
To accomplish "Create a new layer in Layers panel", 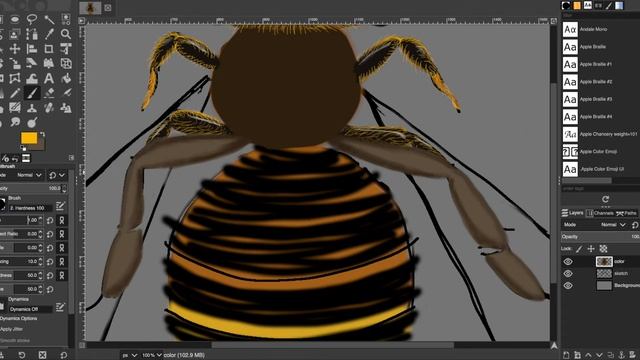I will [566, 355].
